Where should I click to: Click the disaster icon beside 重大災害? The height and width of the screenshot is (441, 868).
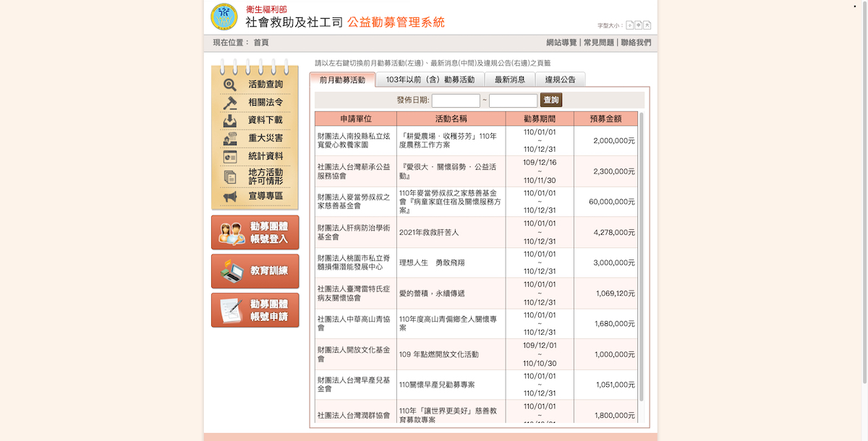click(x=230, y=138)
